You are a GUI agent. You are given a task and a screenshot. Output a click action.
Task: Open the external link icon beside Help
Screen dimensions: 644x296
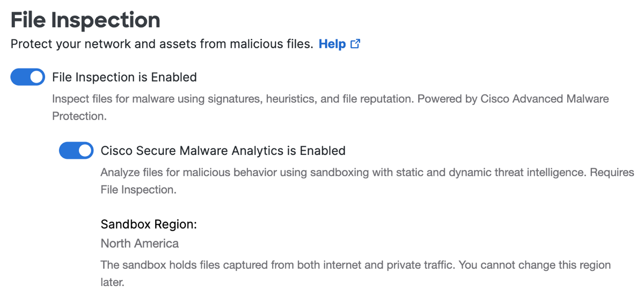coord(355,44)
